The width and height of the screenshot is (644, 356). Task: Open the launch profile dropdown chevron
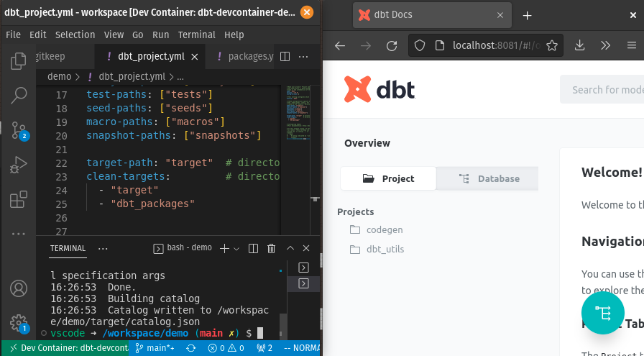pos(236,249)
